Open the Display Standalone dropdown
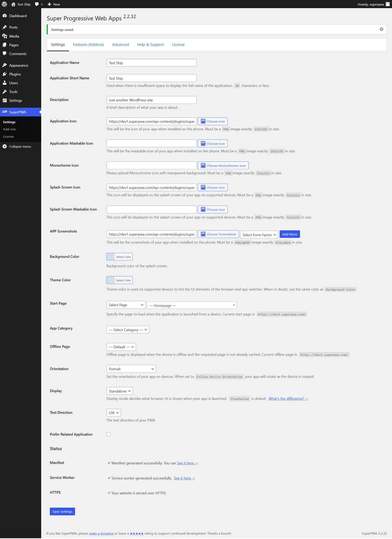Viewport: 392px width, 539px height. (120, 391)
